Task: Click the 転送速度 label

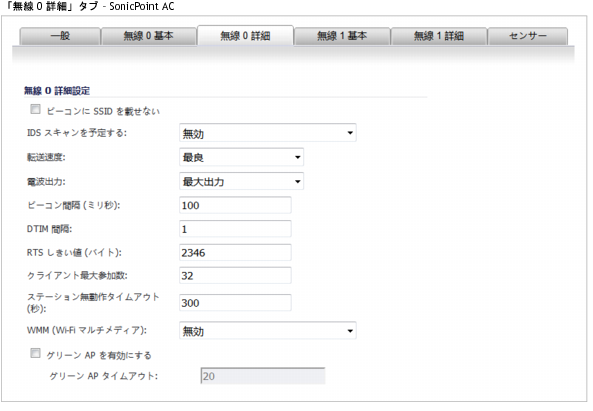Action: coord(46,157)
